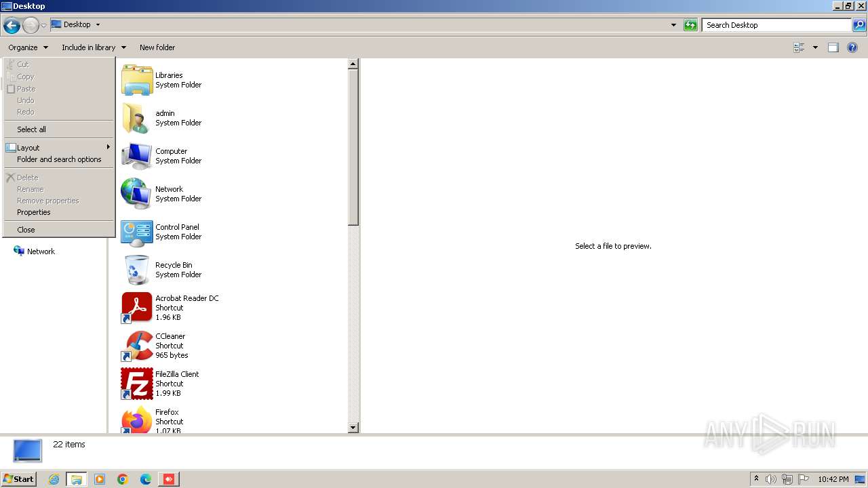Viewport: 868px width, 488px height.
Task: Open the view options dropdown arrow
Action: pos(815,47)
